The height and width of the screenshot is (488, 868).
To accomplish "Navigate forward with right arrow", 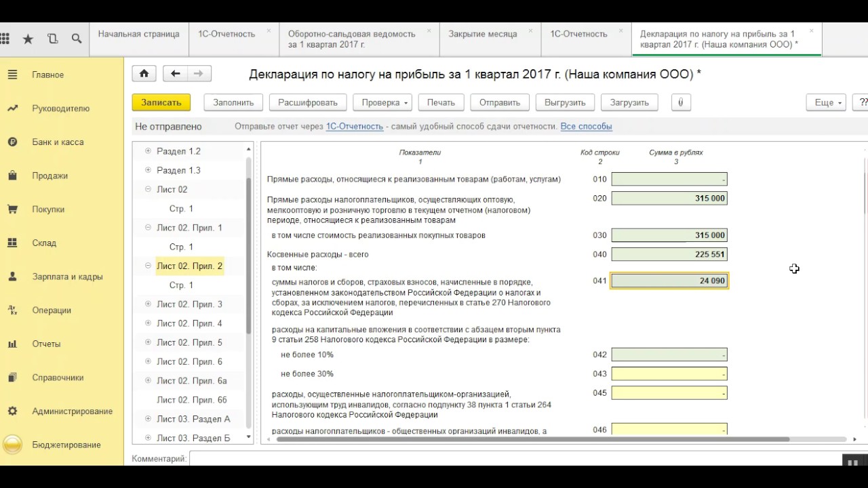I will point(199,74).
